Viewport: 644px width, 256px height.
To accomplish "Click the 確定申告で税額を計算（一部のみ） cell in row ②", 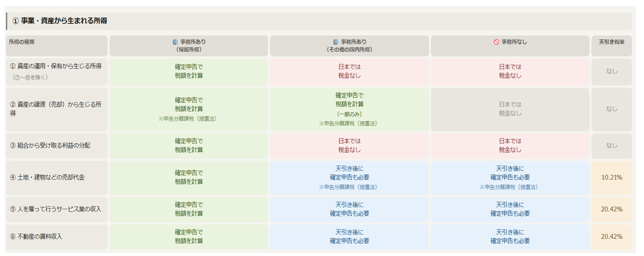I will pyautogui.click(x=349, y=109).
